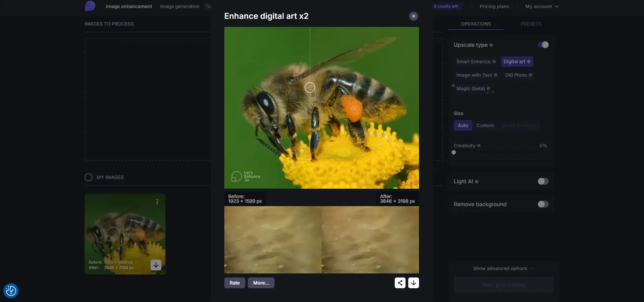The height and width of the screenshot is (302, 644).
Task: Click the download arrow in the modal
Action: point(413,283)
